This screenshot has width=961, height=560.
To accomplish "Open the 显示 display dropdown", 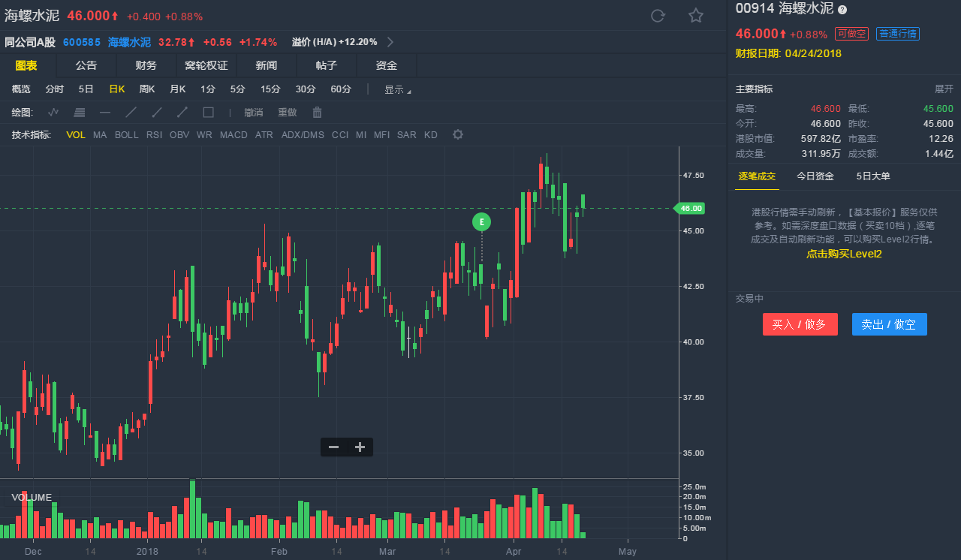I will click(x=397, y=90).
